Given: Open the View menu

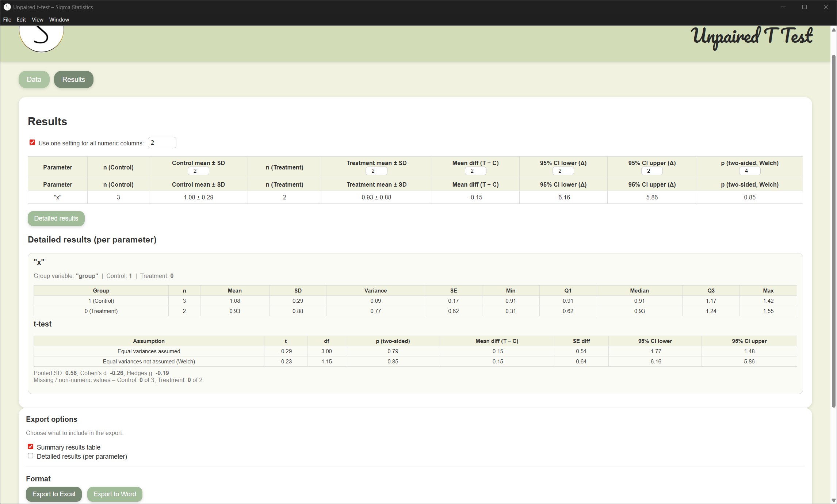Looking at the screenshot, I should [x=38, y=20].
